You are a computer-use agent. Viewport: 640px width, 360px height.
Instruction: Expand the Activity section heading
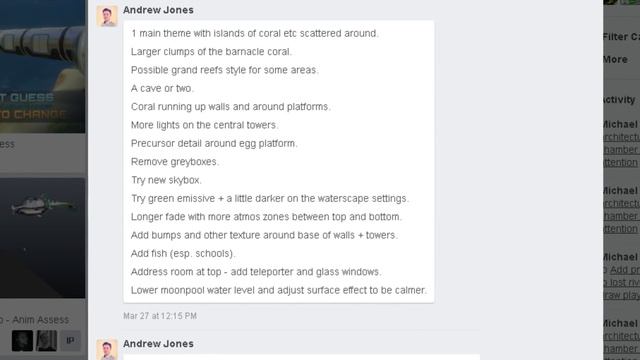[x=619, y=100]
